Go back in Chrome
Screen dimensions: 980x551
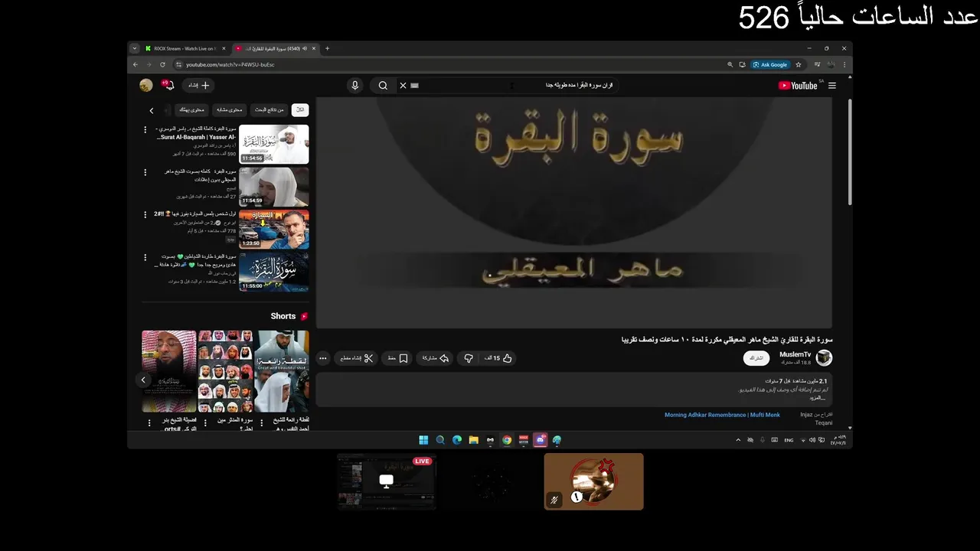(136, 64)
